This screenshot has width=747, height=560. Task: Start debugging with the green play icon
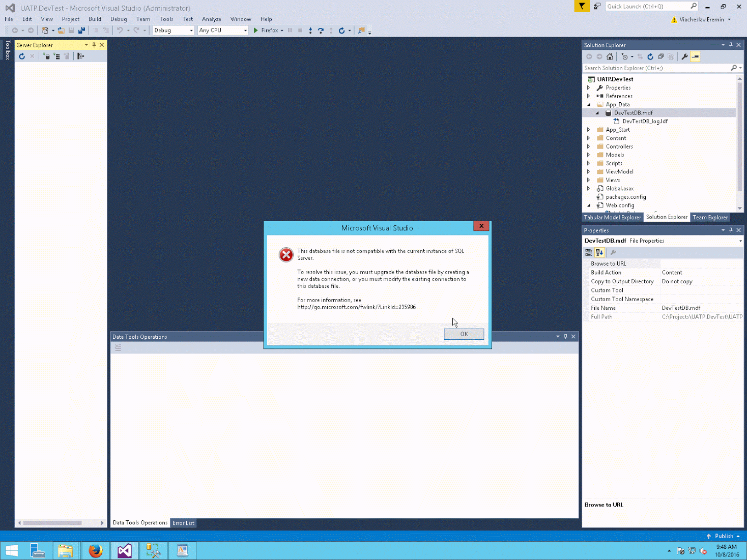pos(256,31)
